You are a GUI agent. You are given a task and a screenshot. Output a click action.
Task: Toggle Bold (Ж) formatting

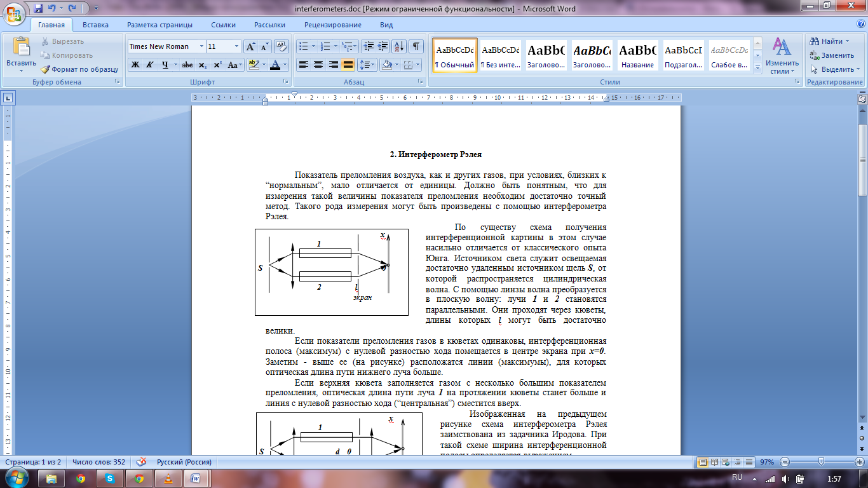coord(135,65)
